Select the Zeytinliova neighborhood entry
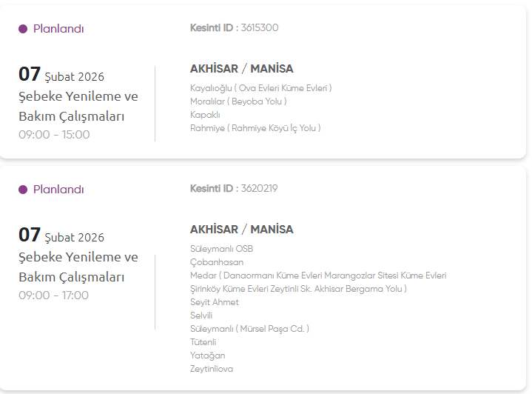Image resolution: width=532 pixels, height=394 pixels. 212,369
